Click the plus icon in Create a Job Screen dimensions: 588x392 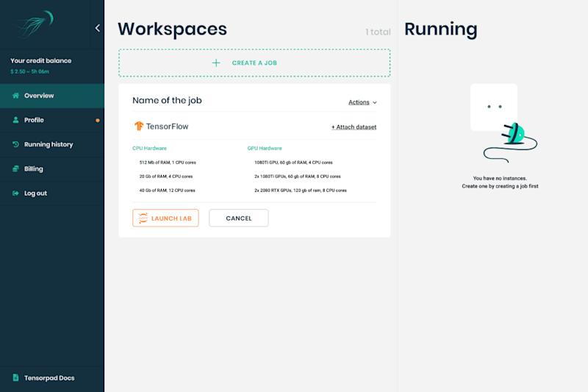point(216,63)
